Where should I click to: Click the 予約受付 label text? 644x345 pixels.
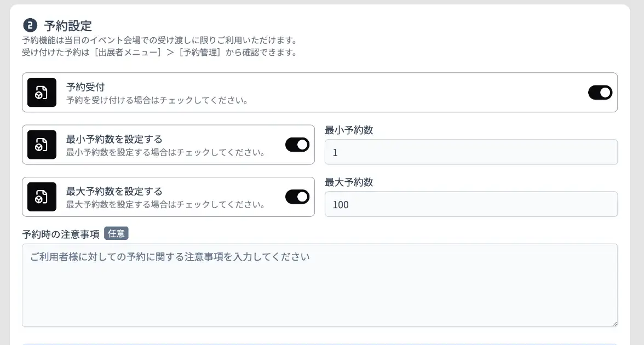pos(85,87)
